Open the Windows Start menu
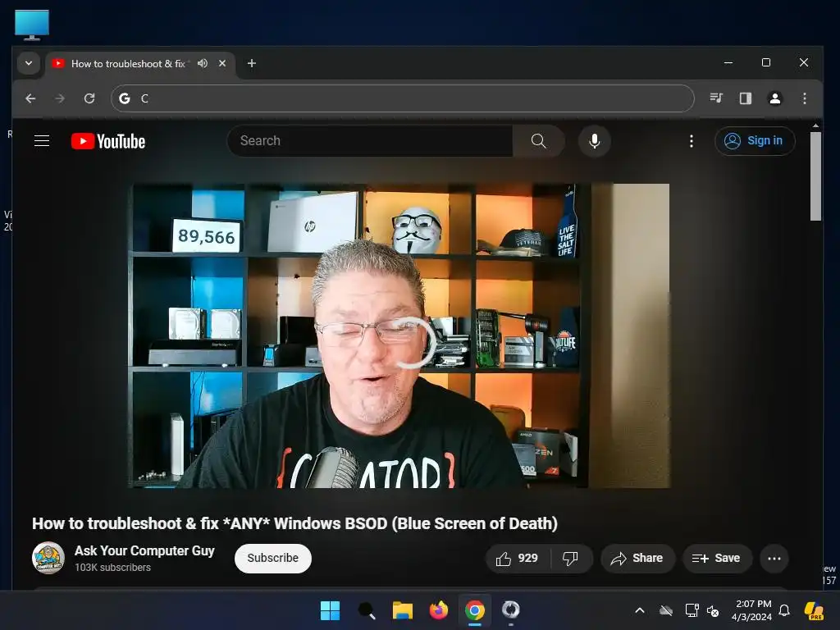The image size is (840, 630). (330, 610)
